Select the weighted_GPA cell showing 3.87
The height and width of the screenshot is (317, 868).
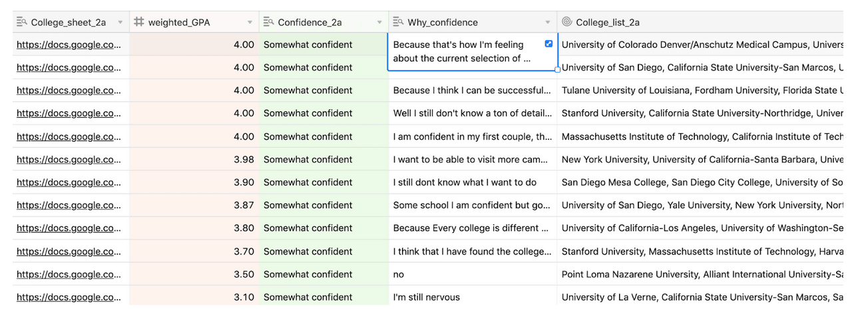pyautogui.click(x=194, y=205)
